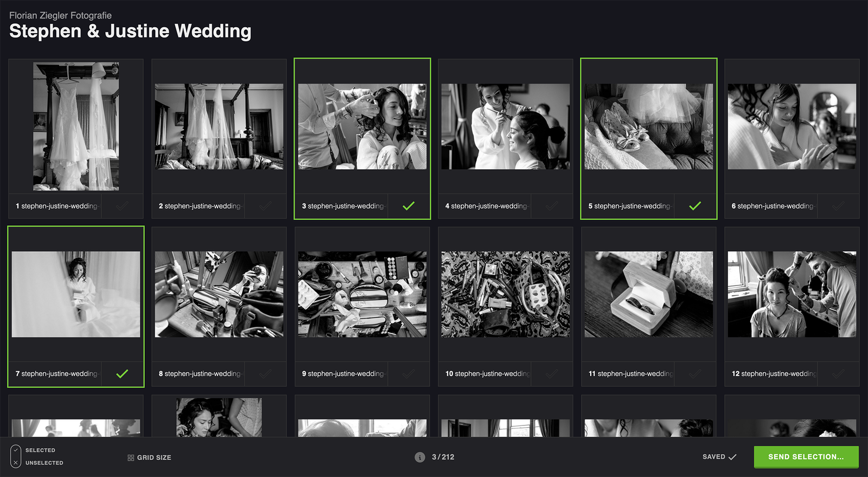868x477 pixels.
Task: Select photo 6 using its checkmark
Action: [838, 206]
